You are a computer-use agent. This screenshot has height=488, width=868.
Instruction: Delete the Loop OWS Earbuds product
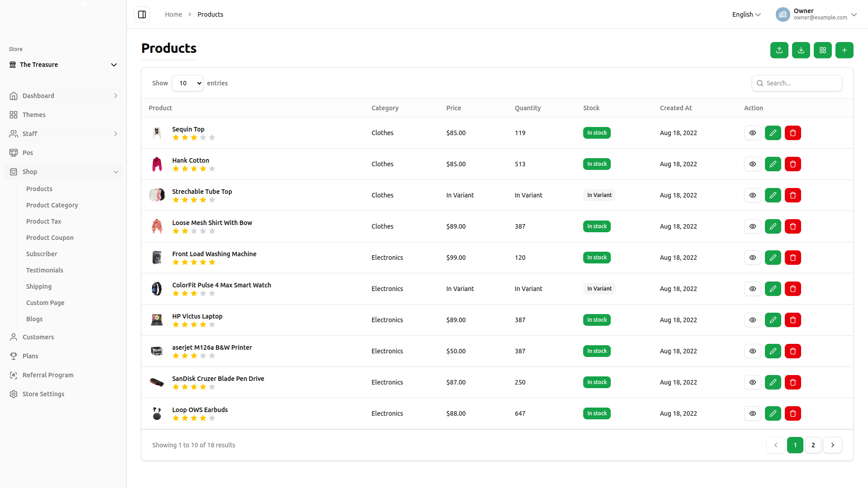[793, 413]
